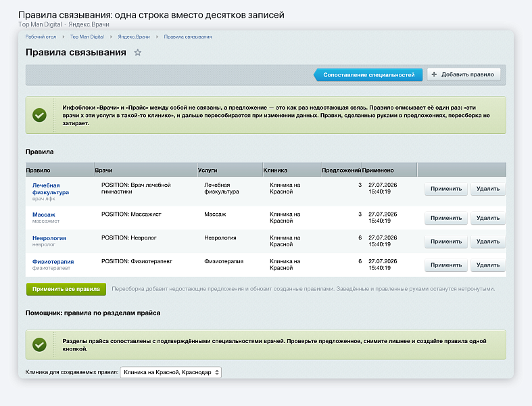Click page heading Правила связывания
Screen dimensions: 532x406
pyautogui.click(x=76, y=52)
